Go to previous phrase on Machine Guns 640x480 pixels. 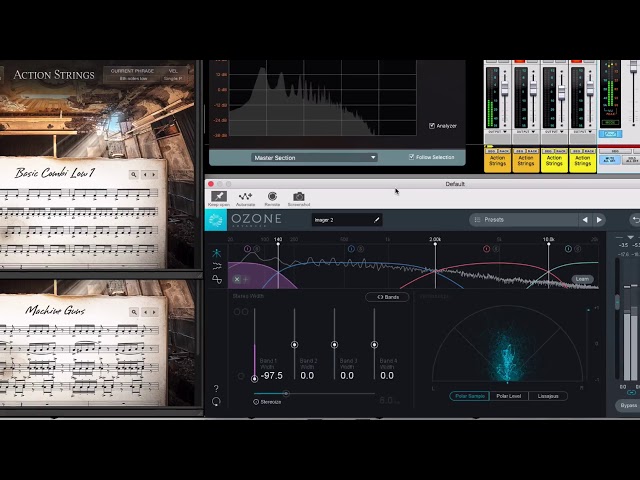point(145,312)
